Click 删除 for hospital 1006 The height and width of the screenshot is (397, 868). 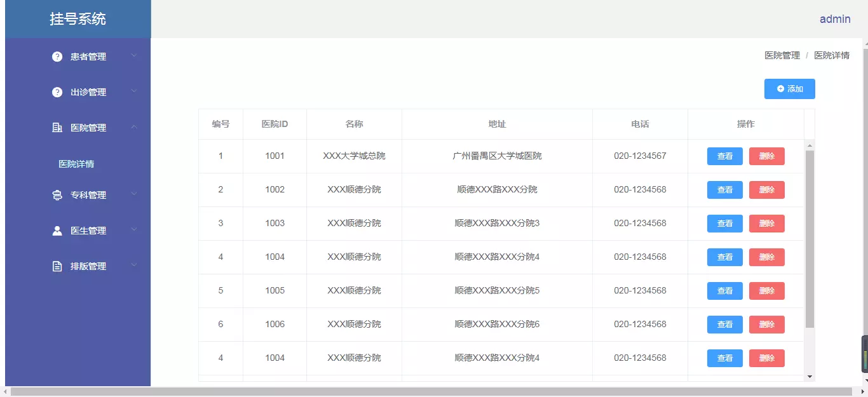click(767, 325)
